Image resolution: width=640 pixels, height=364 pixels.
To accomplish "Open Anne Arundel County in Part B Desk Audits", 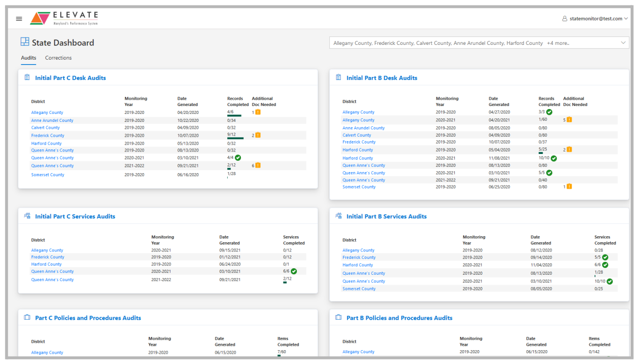I will tap(363, 128).
